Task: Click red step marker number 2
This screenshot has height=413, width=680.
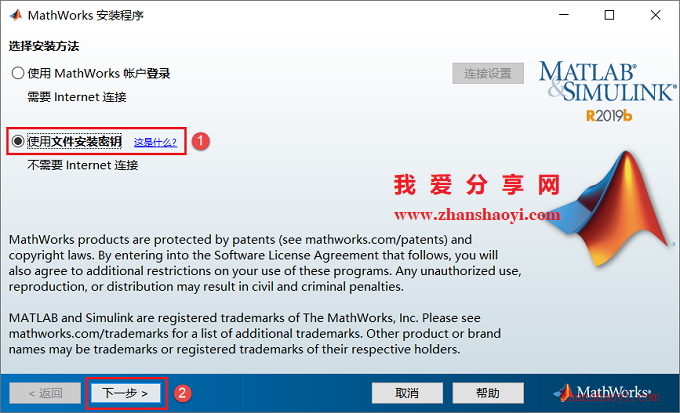Action: pyautogui.click(x=183, y=393)
